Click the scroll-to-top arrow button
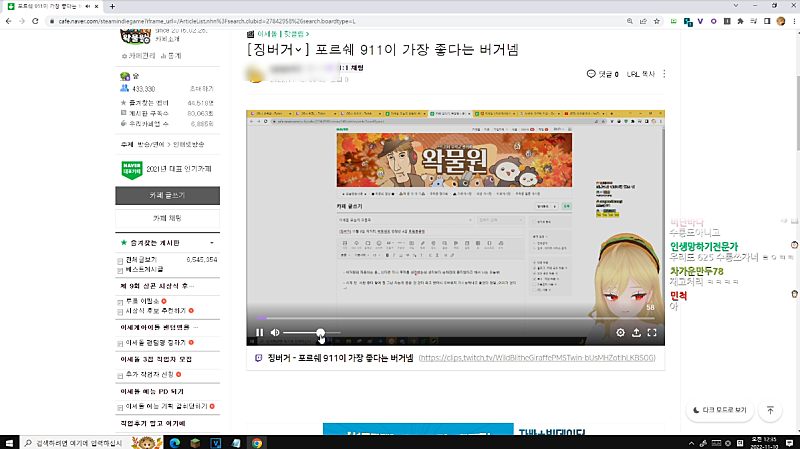800x449 pixels. (770, 410)
